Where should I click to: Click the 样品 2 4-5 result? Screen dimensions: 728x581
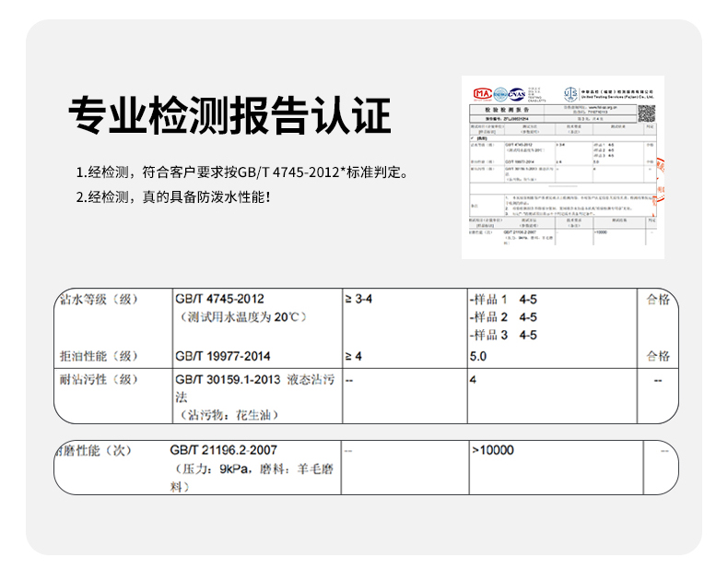coord(503,317)
